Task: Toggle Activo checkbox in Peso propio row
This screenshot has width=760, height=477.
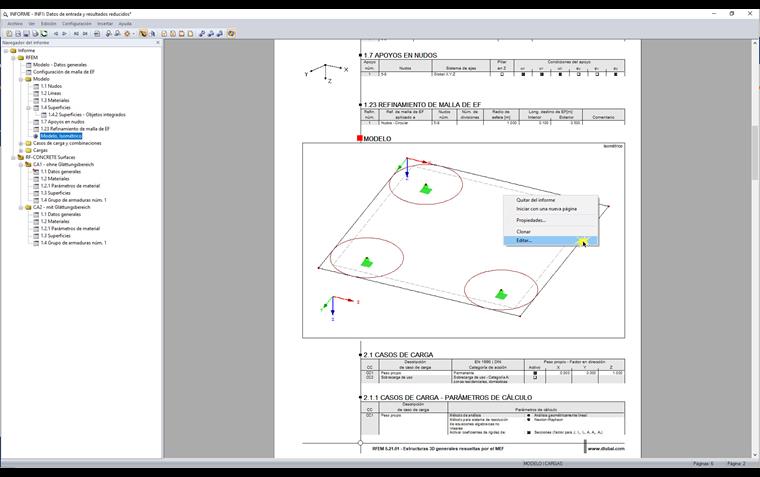Action: [x=535, y=373]
